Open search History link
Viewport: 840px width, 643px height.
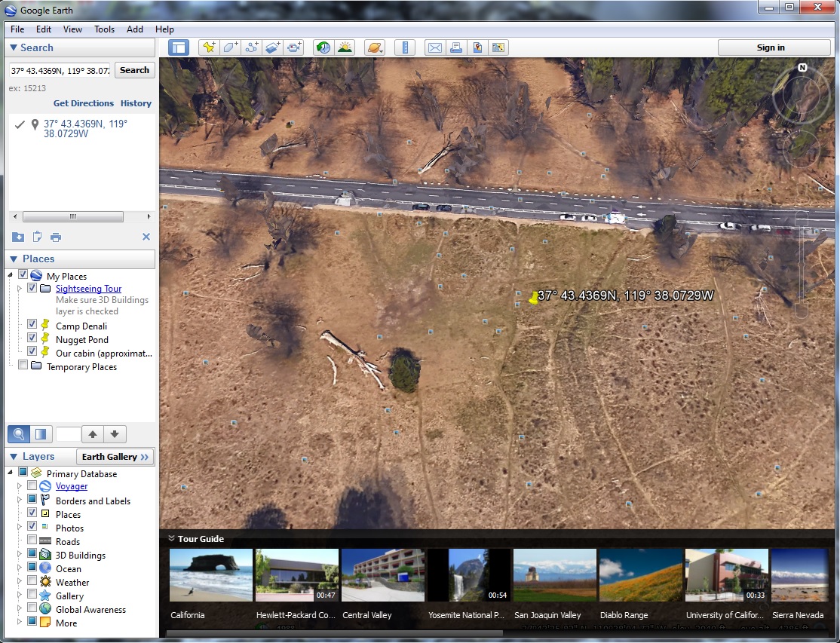(136, 103)
